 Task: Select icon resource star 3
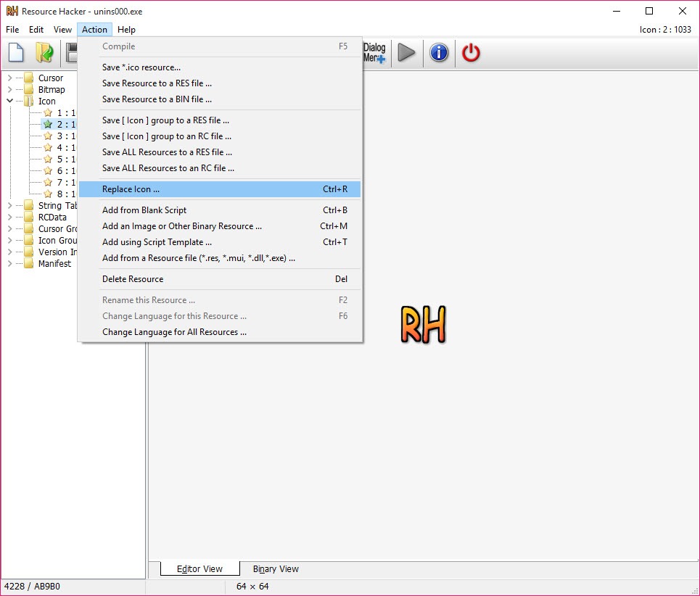[48, 136]
